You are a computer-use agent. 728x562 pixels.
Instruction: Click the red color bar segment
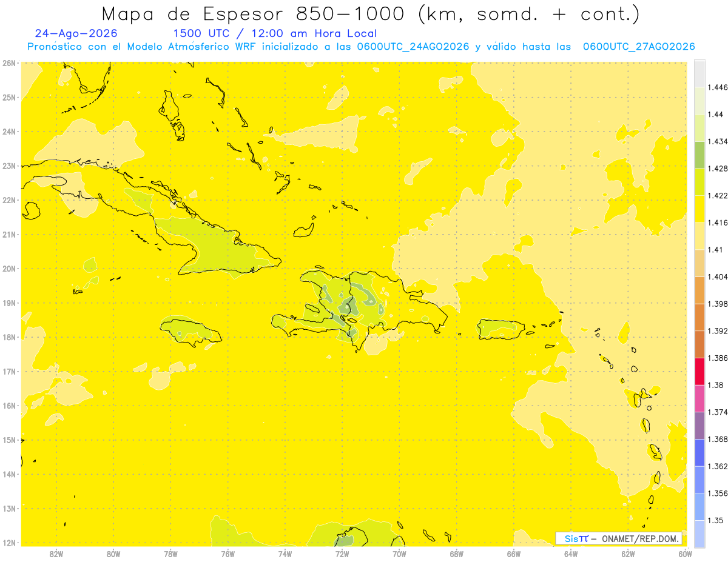tap(699, 371)
